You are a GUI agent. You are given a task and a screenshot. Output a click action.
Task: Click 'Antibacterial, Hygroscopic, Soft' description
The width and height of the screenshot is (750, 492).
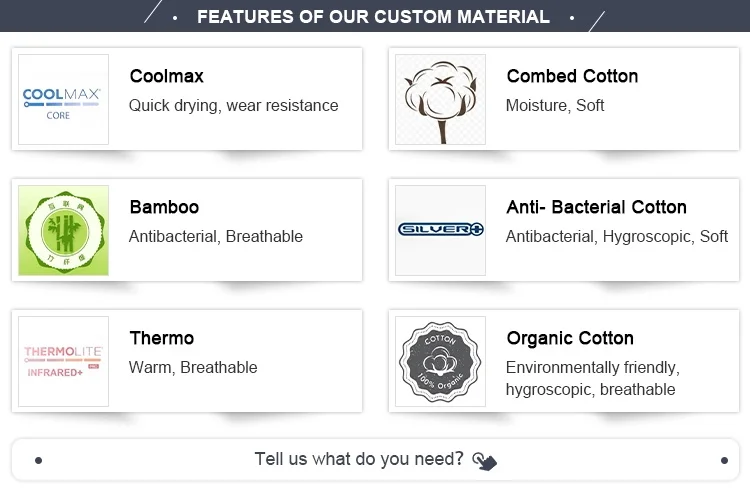click(x=616, y=236)
